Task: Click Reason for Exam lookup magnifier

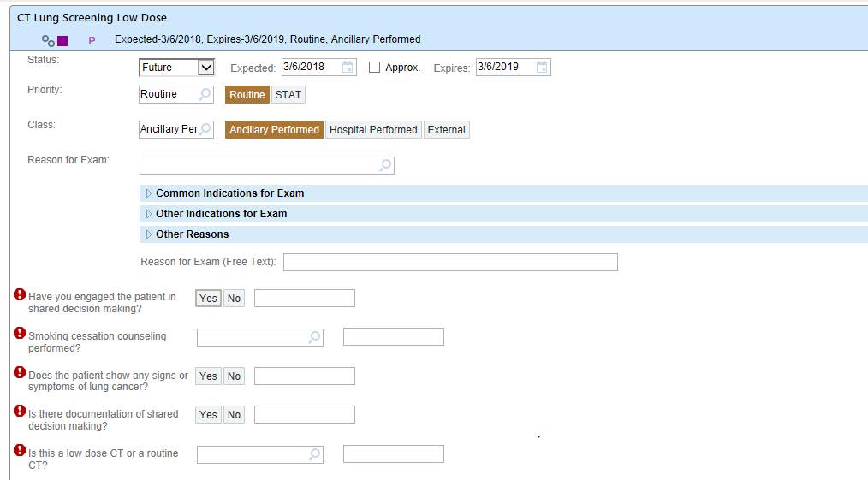Action: coord(385,165)
